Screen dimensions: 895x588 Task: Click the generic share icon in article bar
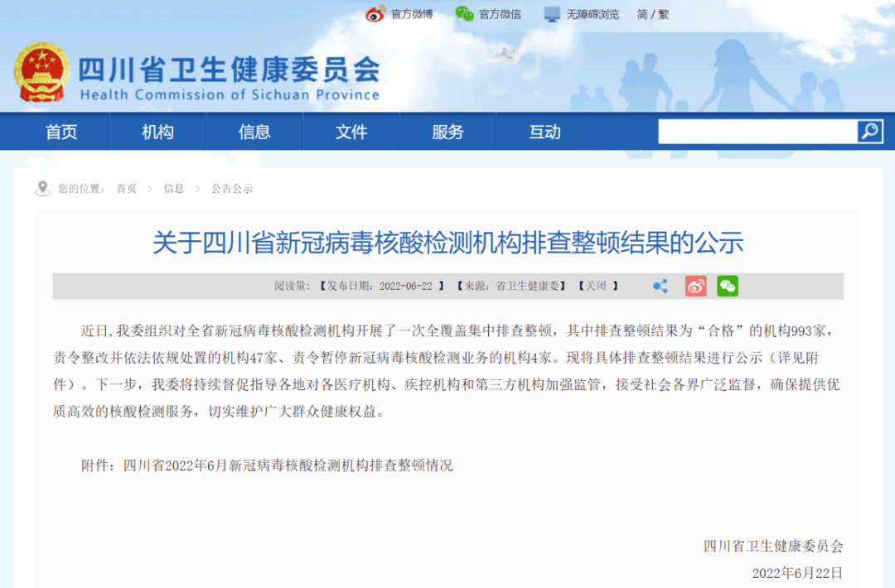click(x=660, y=286)
